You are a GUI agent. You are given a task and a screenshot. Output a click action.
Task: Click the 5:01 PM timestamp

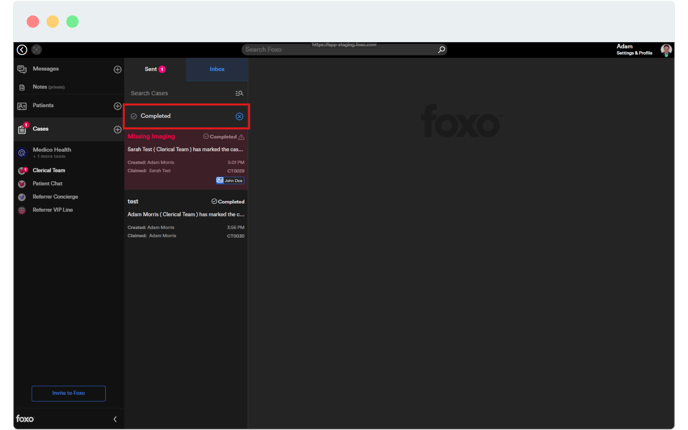tap(236, 162)
